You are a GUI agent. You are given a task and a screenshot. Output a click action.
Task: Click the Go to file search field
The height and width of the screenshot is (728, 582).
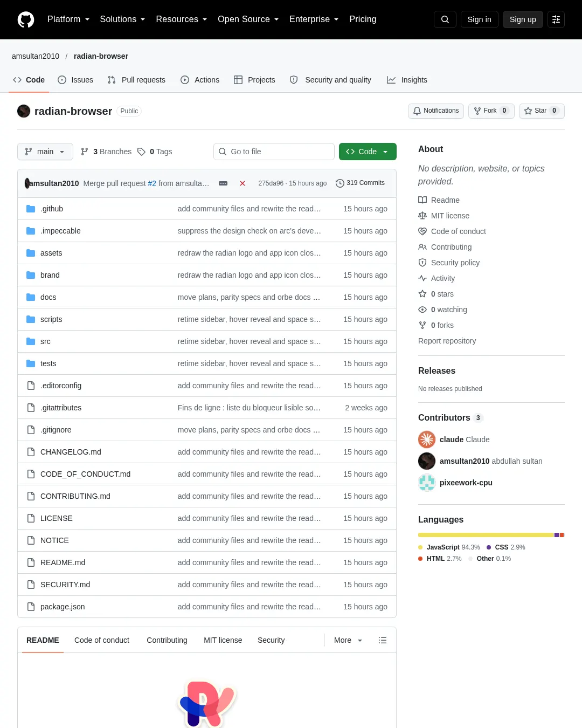tap(274, 152)
